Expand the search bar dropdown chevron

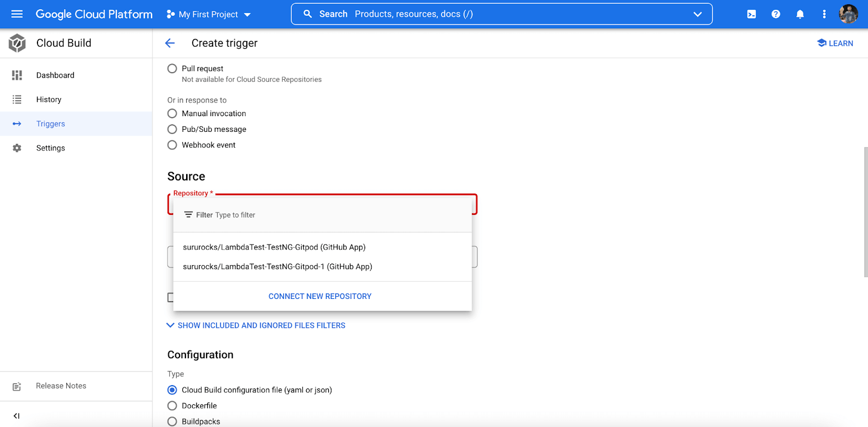[698, 14]
